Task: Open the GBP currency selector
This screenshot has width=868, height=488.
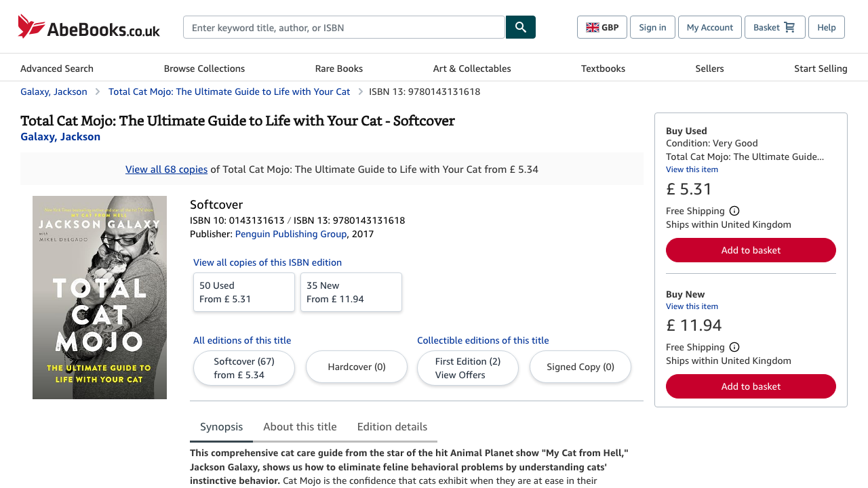Action: [x=602, y=27]
